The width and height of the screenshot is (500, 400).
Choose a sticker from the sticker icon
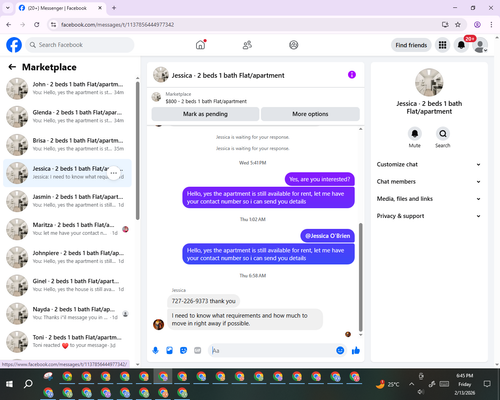[183, 350]
